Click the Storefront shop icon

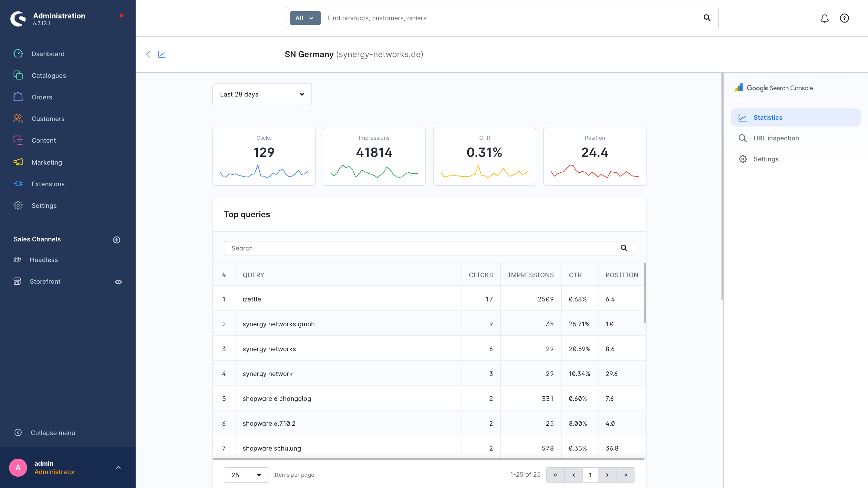pos(17,281)
